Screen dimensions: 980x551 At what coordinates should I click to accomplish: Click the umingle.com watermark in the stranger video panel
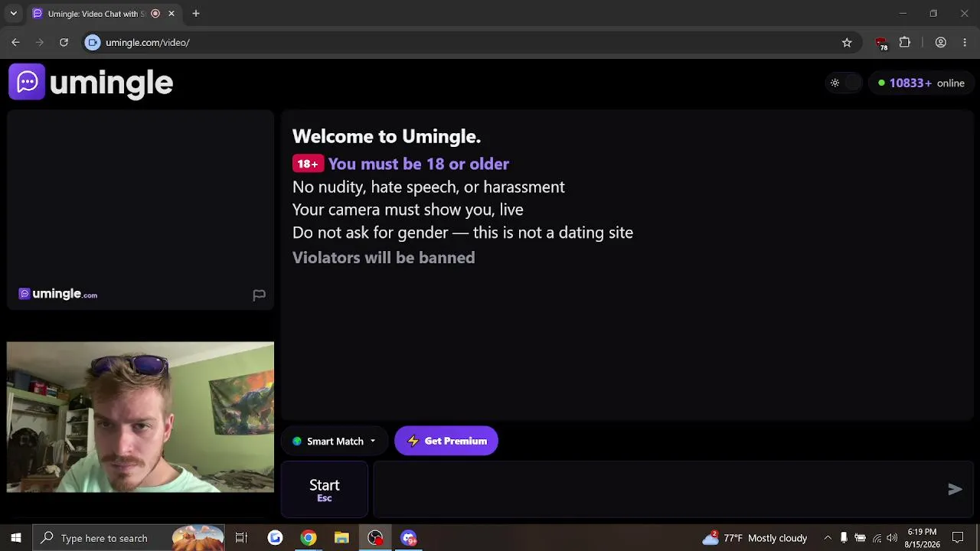(x=58, y=294)
